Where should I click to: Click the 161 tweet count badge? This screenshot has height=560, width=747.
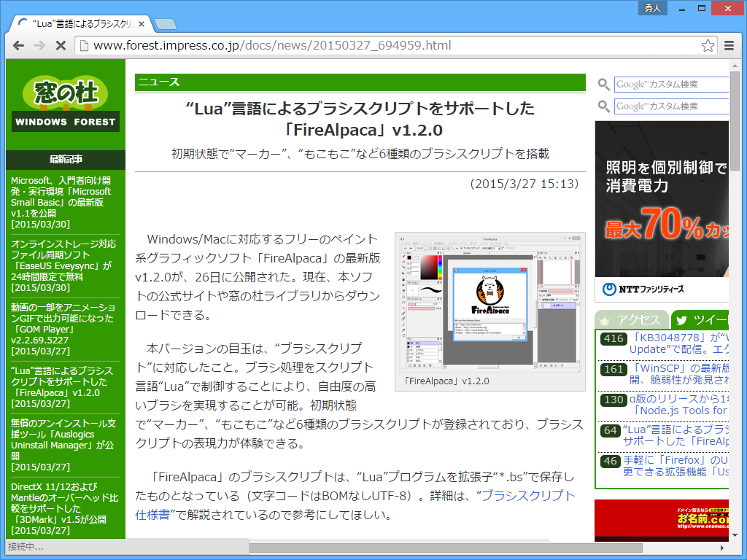point(614,369)
